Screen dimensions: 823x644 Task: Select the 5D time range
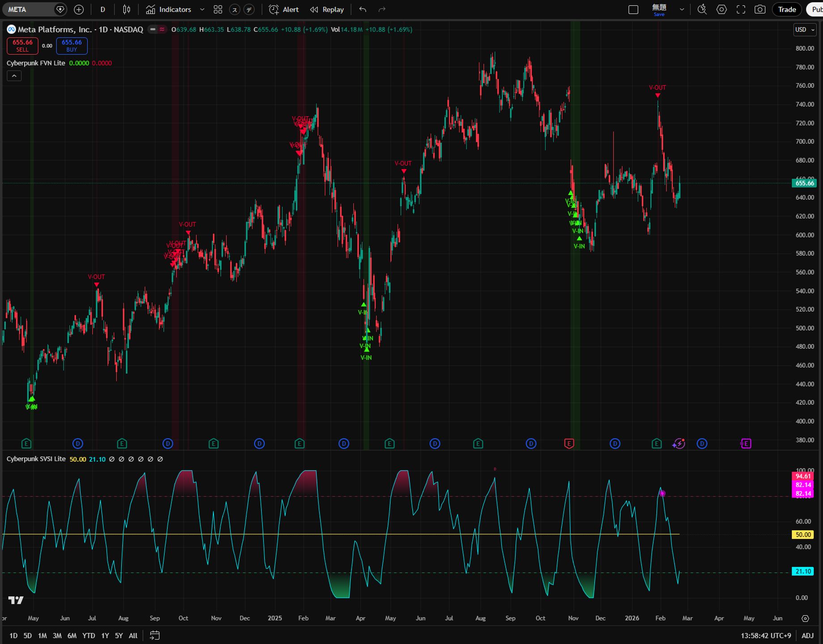27,636
